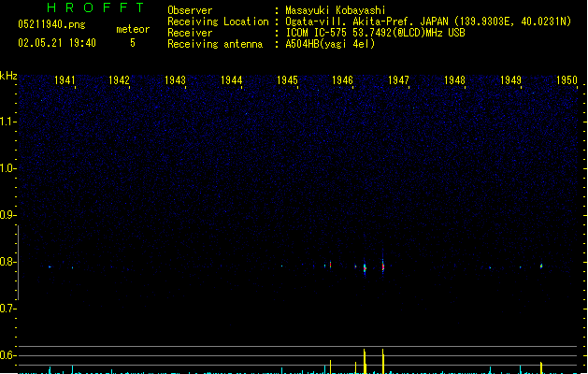Screen dimensions: 588x374
Task: Click the meteor label
Action: coord(133,29)
